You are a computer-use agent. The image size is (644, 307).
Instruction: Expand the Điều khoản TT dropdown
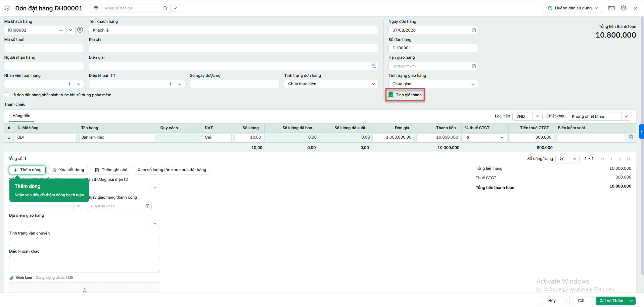(180, 84)
